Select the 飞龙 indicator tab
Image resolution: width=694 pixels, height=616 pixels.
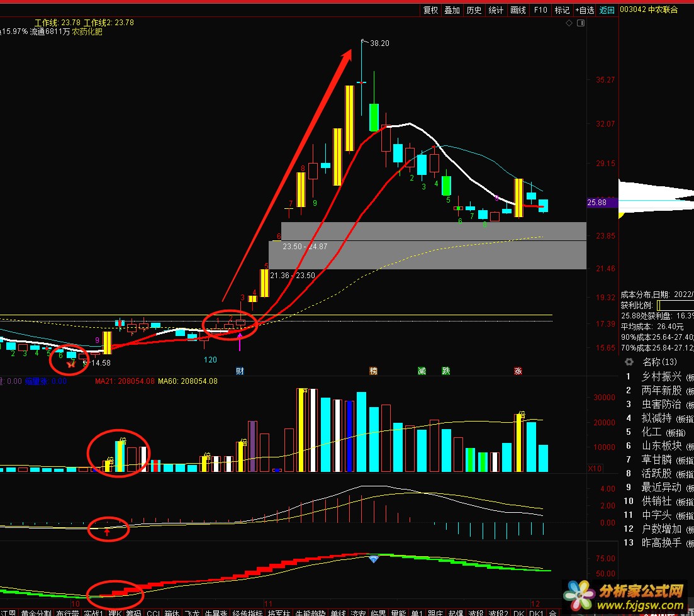click(192, 612)
